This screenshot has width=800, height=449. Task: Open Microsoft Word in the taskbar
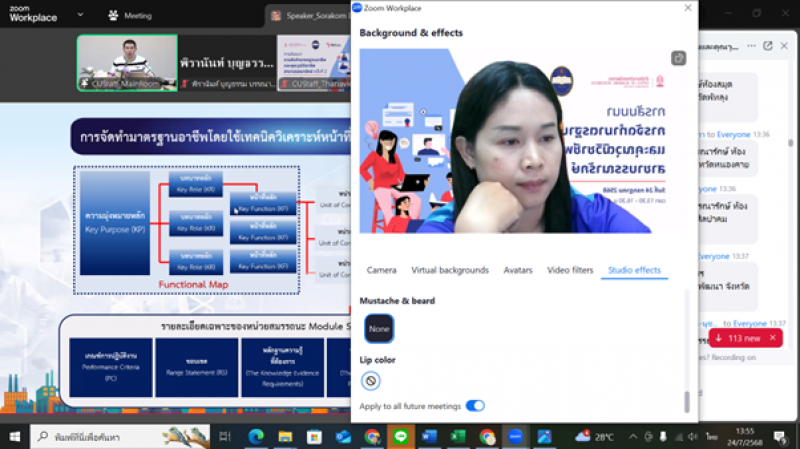click(429, 437)
